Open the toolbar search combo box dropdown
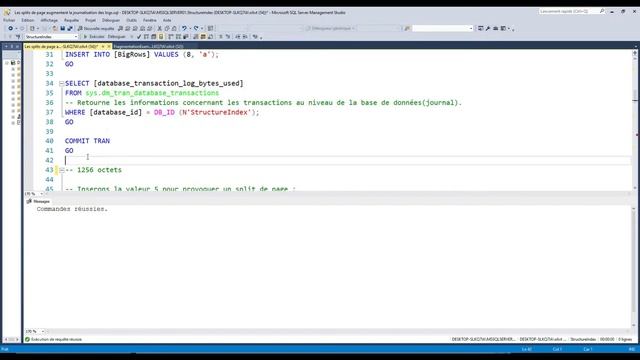 [471, 28]
